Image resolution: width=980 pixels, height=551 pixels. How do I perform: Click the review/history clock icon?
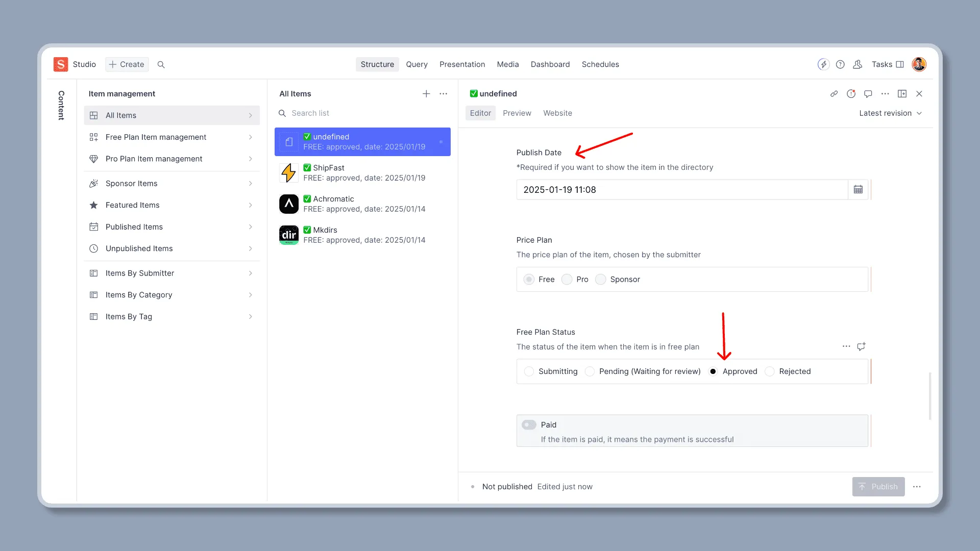pos(851,93)
